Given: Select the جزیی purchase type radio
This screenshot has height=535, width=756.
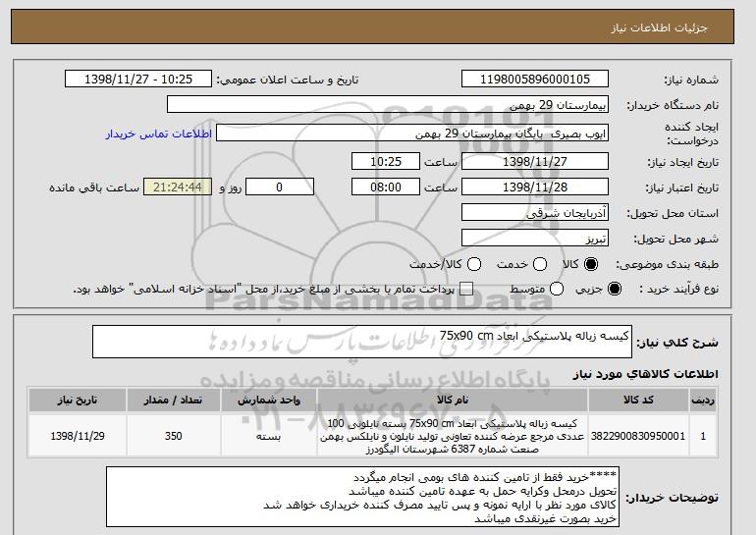Looking at the screenshot, I should [x=615, y=289].
